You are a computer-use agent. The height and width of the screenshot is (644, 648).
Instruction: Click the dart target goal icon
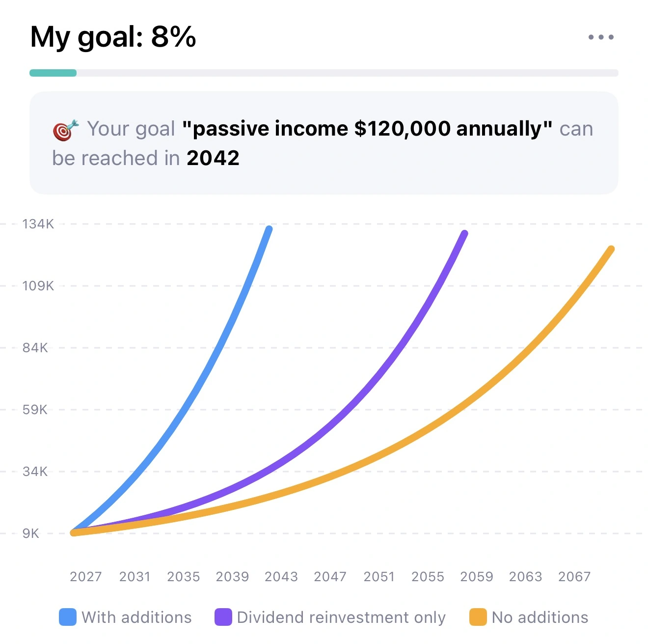[66, 130]
